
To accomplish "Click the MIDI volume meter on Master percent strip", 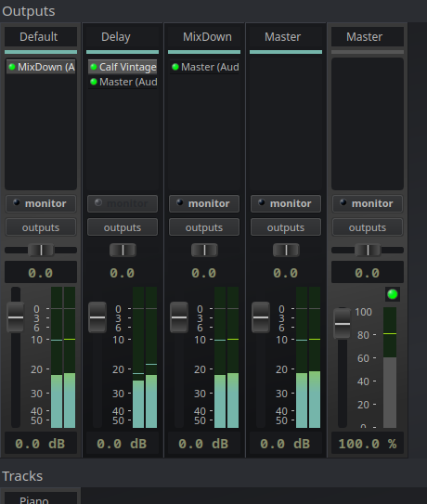I will pos(390,368).
